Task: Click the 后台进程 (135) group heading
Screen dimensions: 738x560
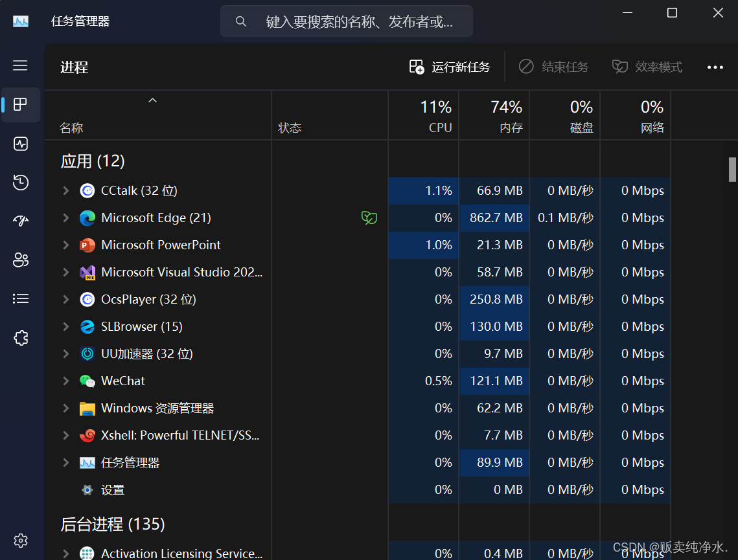Action: 113,524
